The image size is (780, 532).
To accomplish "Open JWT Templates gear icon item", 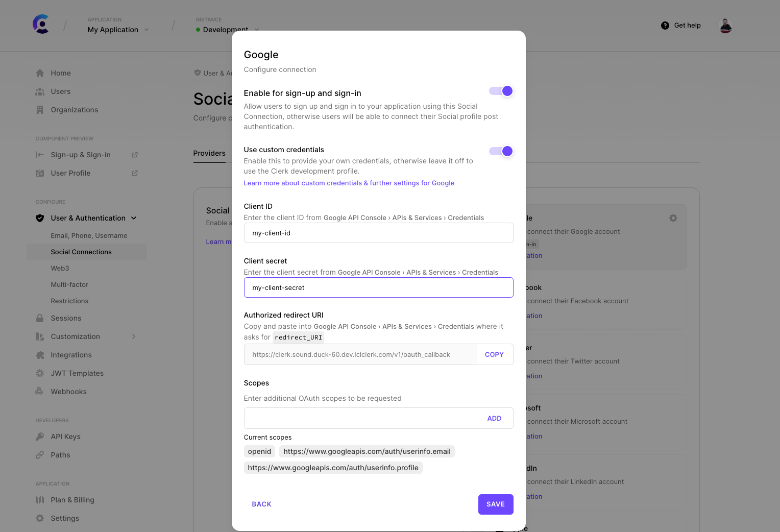I will point(40,373).
